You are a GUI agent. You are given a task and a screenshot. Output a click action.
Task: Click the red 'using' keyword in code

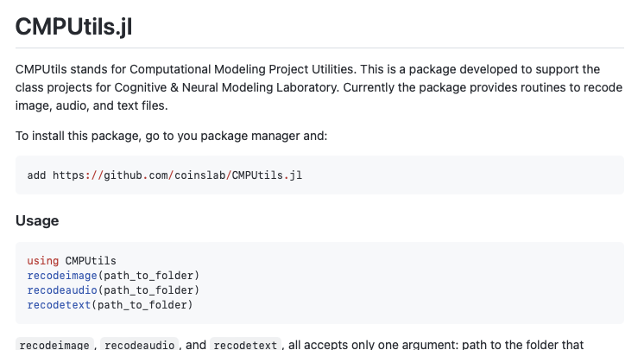[x=43, y=260]
